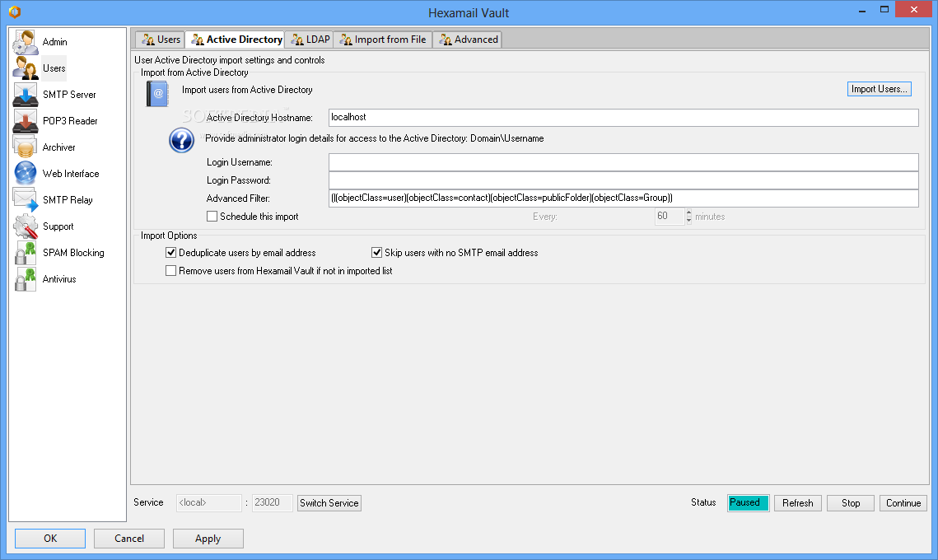The width and height of the screenshot is (938, 560).
Task: Focus the Login Password field
Action: pos(623,180)
